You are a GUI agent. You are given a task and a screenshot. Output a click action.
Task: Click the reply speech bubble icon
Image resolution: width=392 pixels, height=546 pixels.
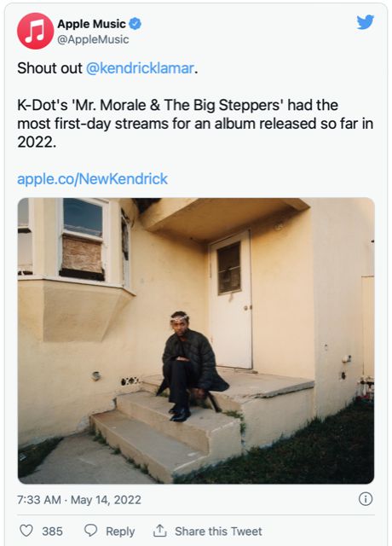(x=91, y=531)
